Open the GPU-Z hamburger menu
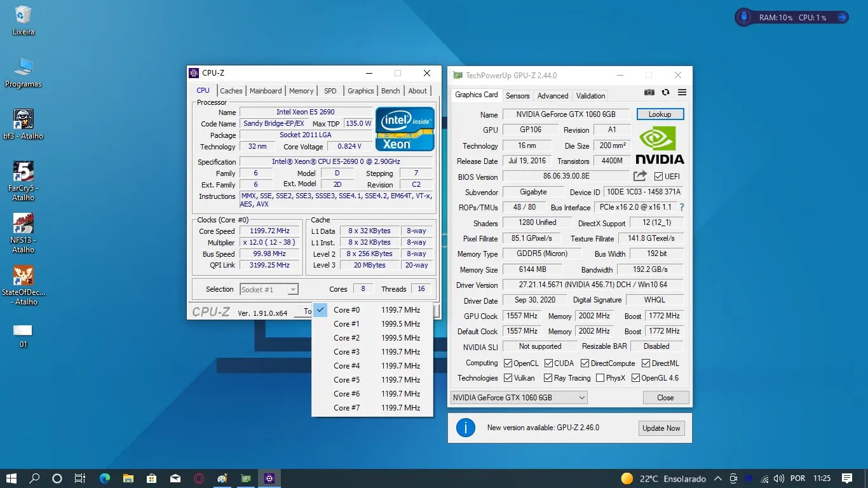The image size is (868, 488). click(x=682, y=93)
